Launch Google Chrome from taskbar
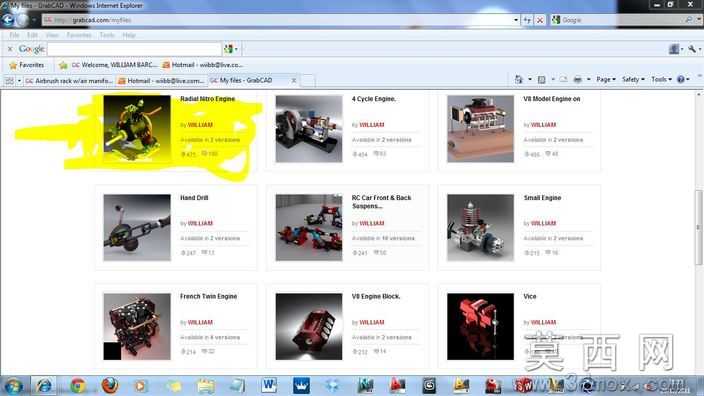The image size is (704, 396). click(78, 386)
